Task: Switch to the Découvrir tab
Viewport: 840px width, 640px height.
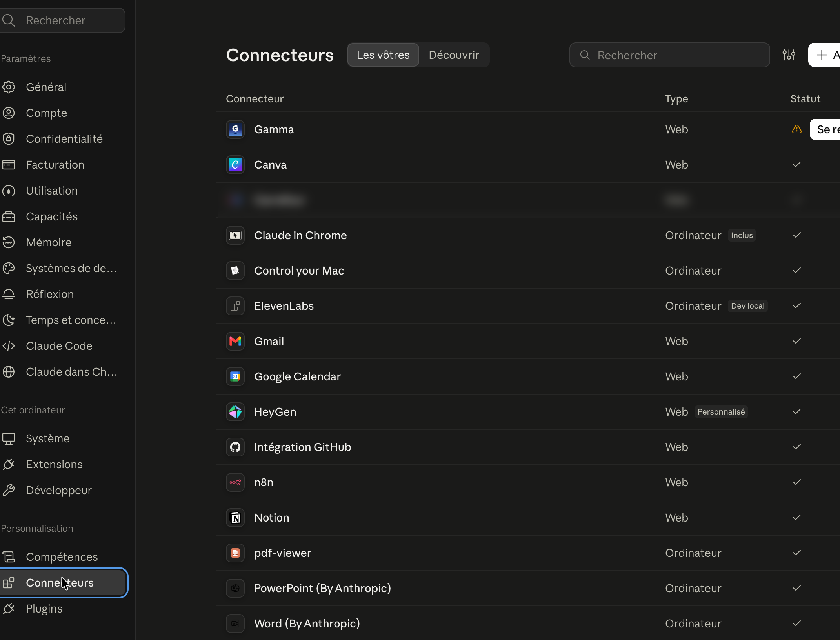Action: [454, 55]
